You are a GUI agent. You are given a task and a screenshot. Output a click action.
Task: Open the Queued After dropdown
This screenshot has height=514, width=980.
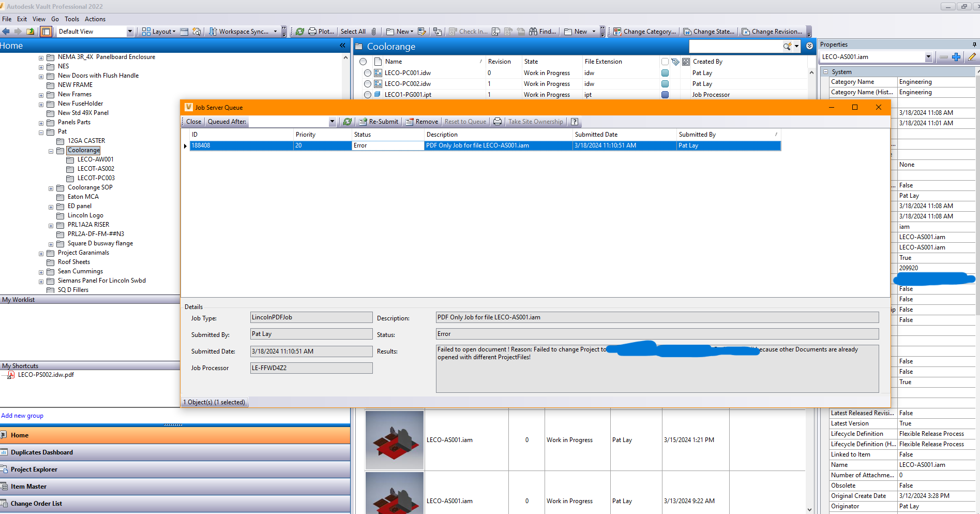click(x=331, y=121)
